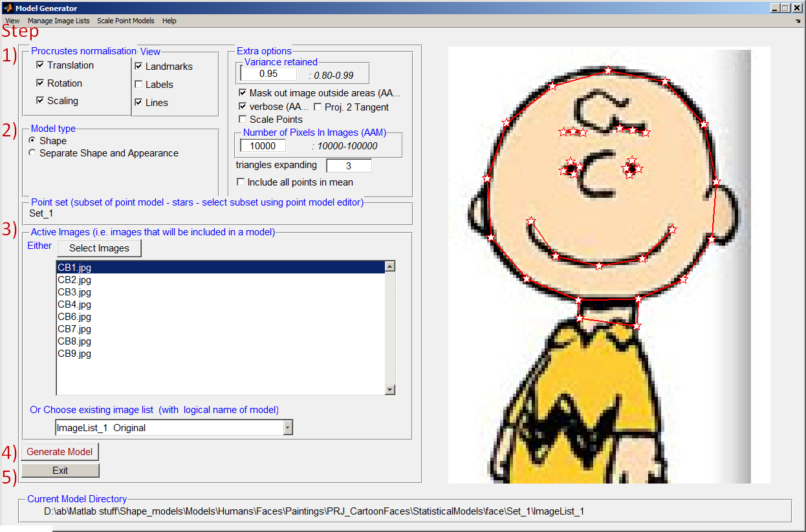Check Include all points in mean
This screenshot has width=806, height=532.
pyautogui.click(x=241, y=182)
